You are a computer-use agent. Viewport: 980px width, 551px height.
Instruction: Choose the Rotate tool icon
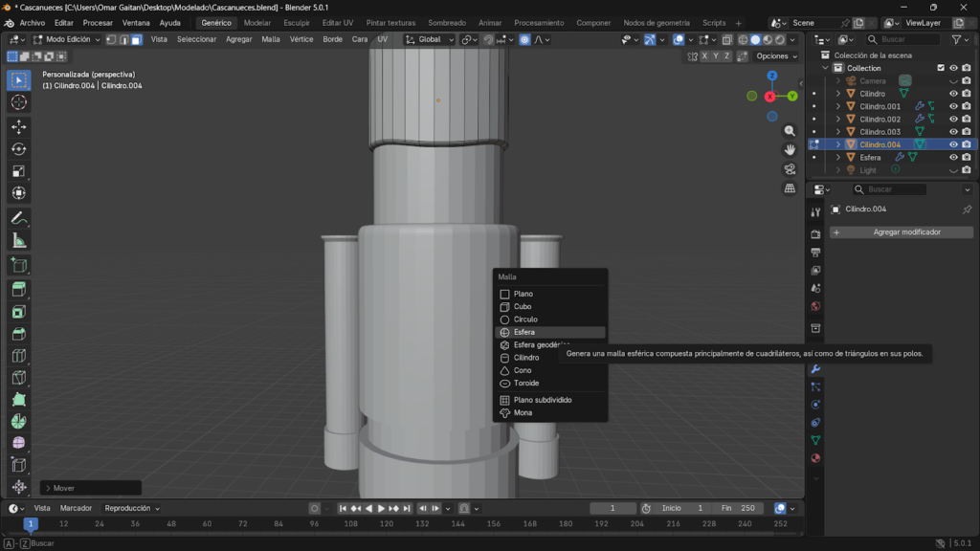19,148
